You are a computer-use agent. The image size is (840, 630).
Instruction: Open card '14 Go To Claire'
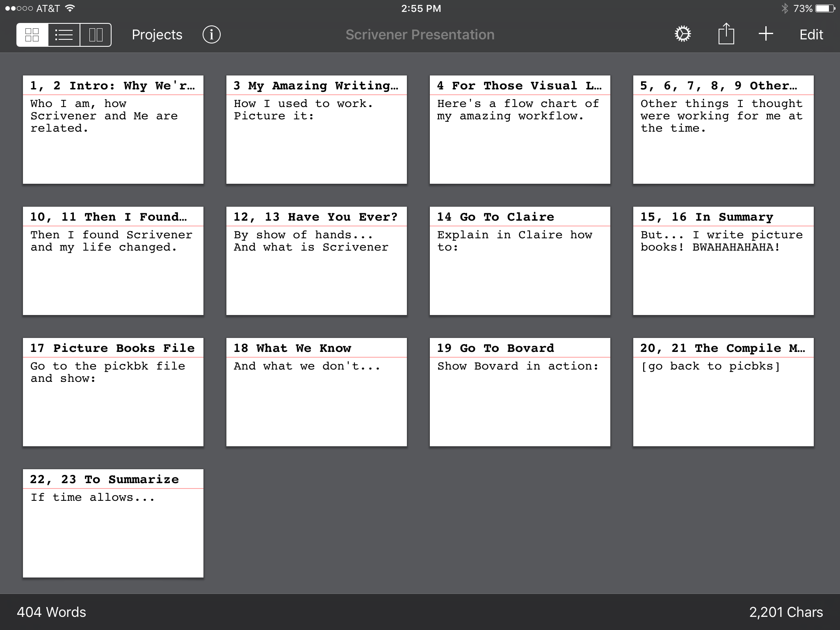point(520,261)
